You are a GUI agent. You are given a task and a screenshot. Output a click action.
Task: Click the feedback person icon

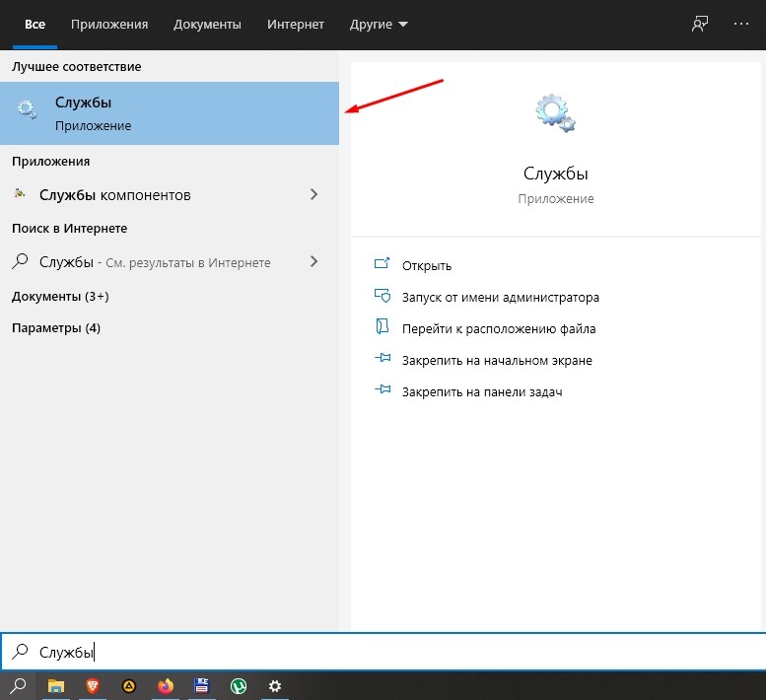(x=700, y=24)
